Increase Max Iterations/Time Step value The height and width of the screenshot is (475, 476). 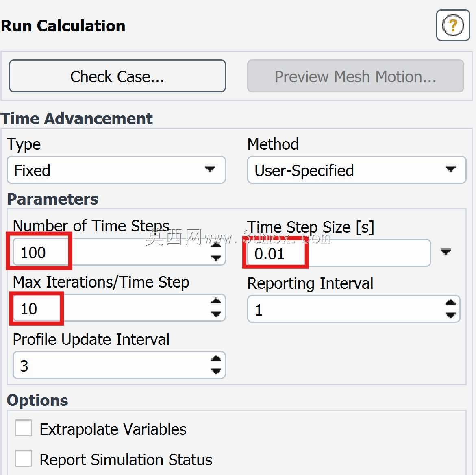coord(216,301)
